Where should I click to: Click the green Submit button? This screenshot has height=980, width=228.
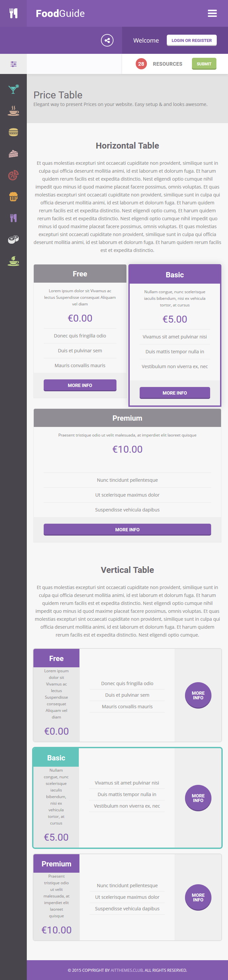[204, 64]
